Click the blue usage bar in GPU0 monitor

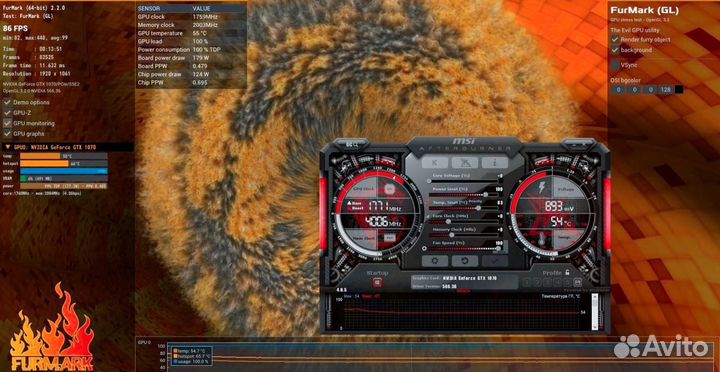pos(64,171)
